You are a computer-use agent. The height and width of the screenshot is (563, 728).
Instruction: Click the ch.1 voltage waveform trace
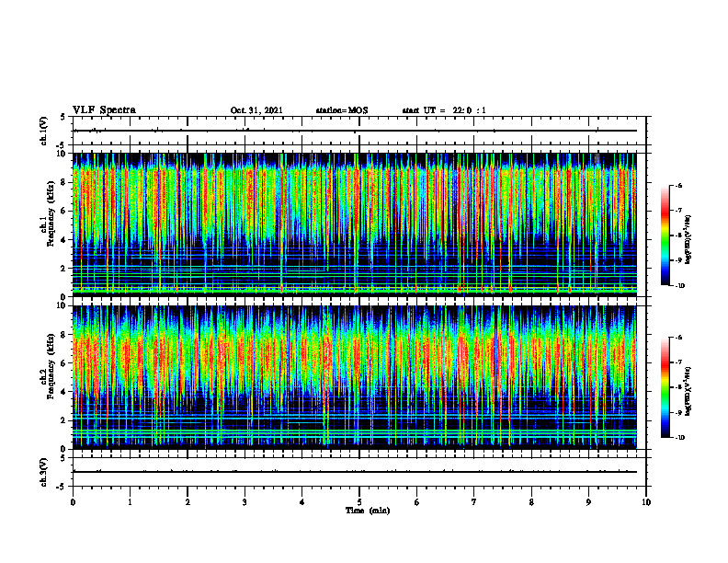click(355, 131)
